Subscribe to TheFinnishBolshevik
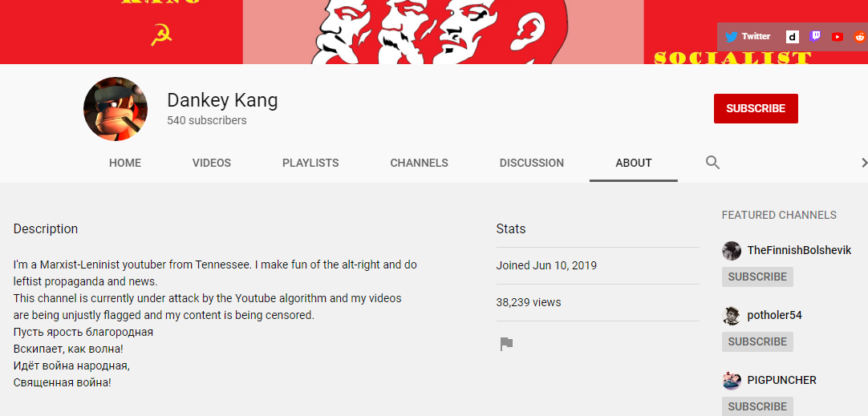The height and width of the screenshot is (416, 868). (x=757, y=277)
